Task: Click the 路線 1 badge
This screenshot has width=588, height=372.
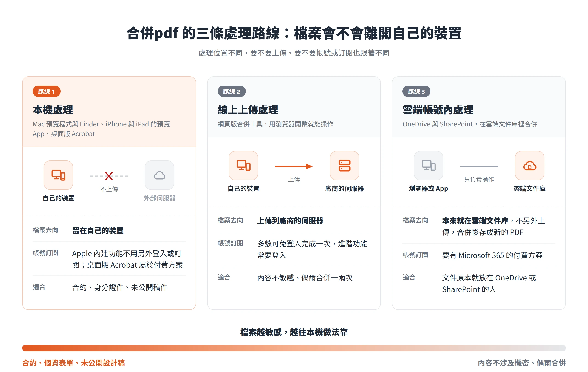Action: (x=46, y=92)
